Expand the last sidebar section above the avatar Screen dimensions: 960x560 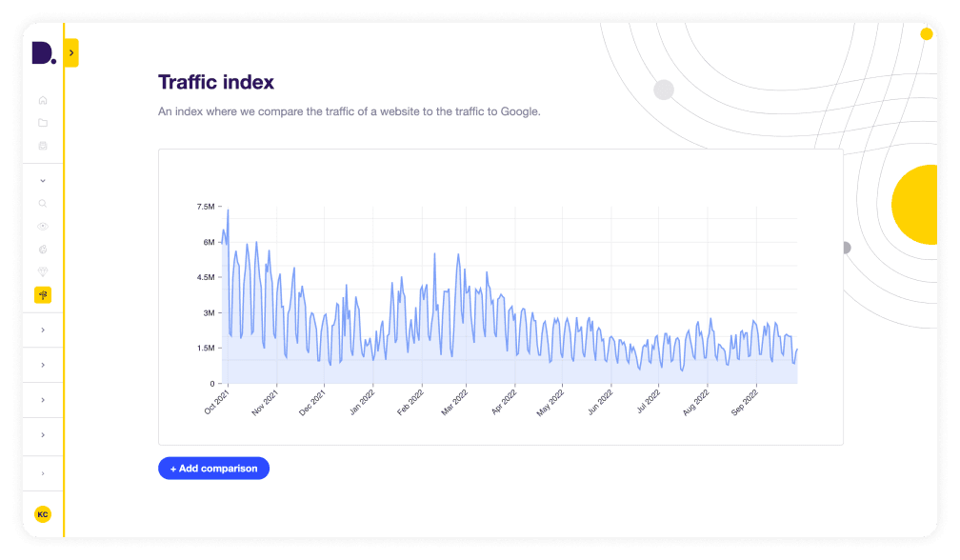(43, 471)
